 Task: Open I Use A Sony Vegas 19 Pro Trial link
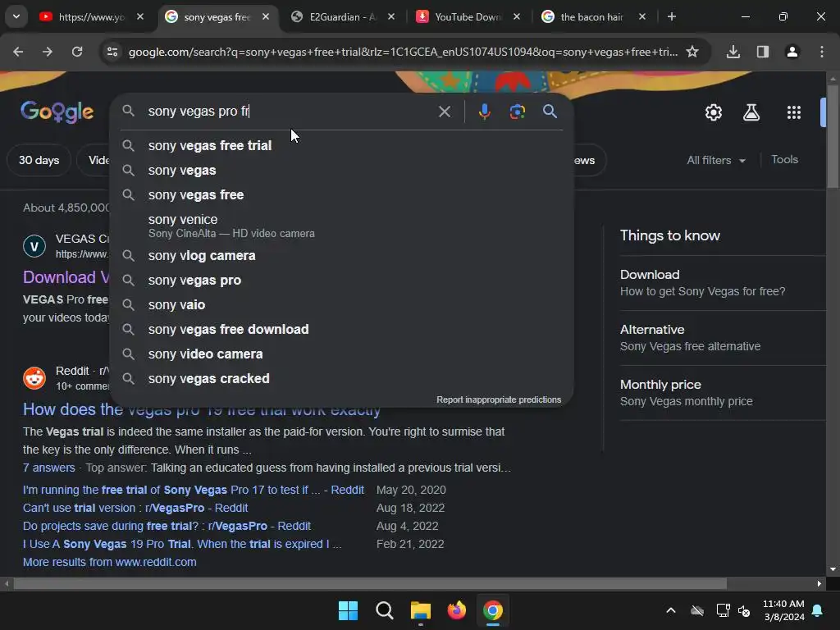[181, 545]
